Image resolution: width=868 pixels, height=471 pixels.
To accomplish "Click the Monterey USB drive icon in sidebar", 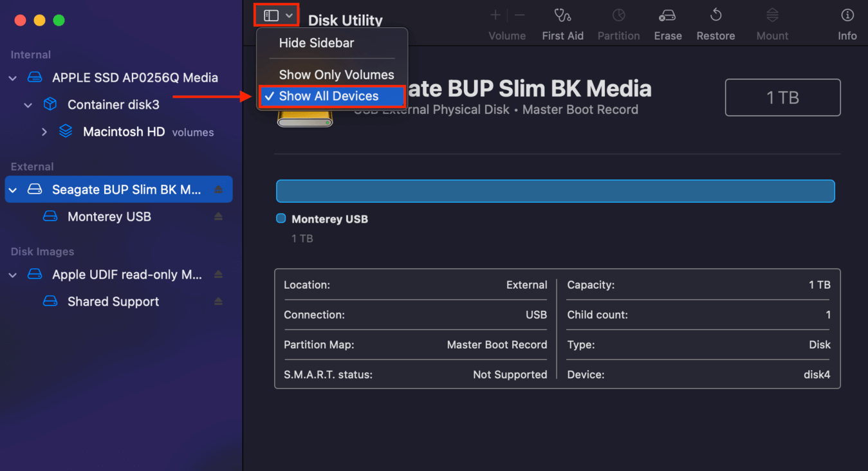I will tap(50, 217).
